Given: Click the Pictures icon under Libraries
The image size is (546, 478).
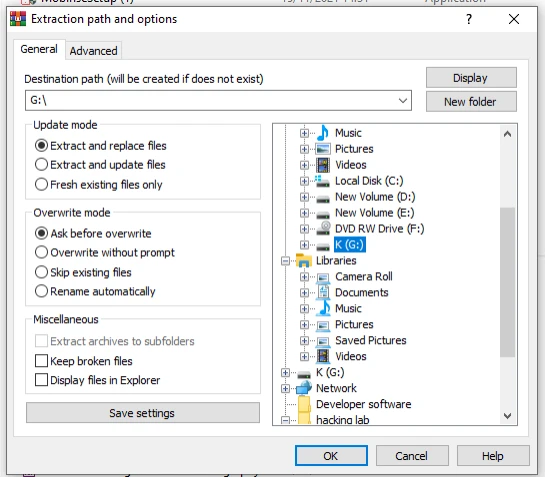Looking at the screenshot, I should click(323, 326).
